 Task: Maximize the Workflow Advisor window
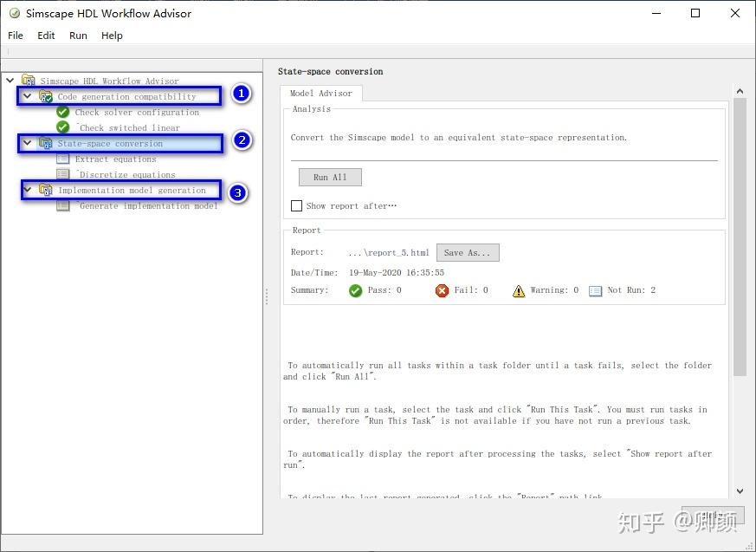695,13
